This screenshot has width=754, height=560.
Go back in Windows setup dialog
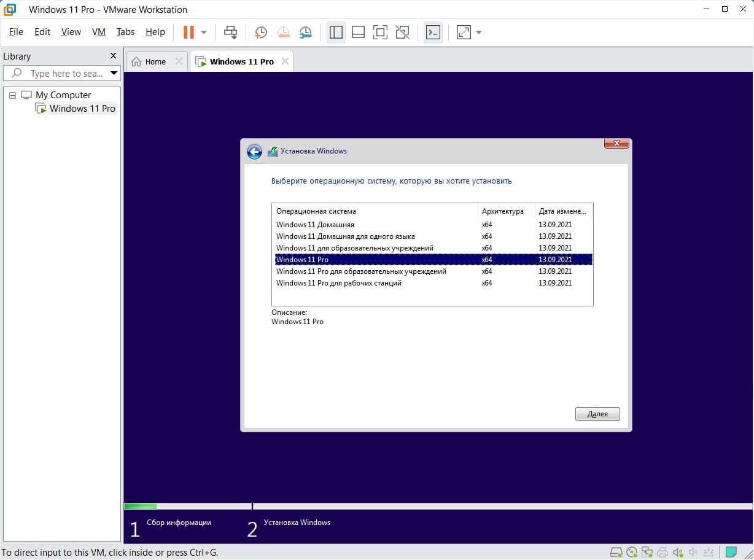254,152
